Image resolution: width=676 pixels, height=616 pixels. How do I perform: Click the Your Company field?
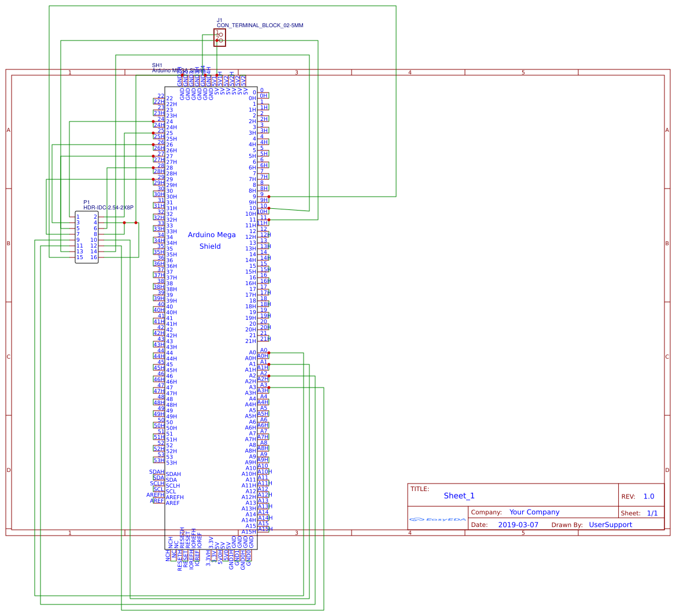pos(534,512)
